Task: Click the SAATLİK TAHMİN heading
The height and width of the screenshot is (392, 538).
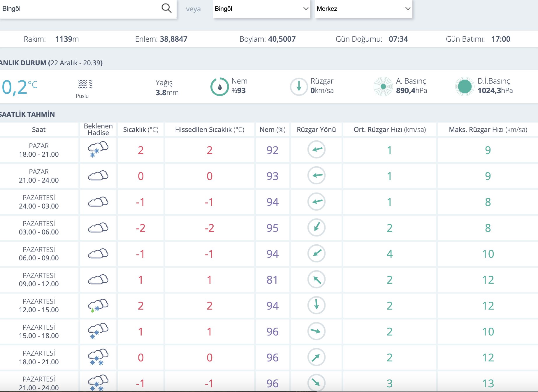Action: pos(27,114)
